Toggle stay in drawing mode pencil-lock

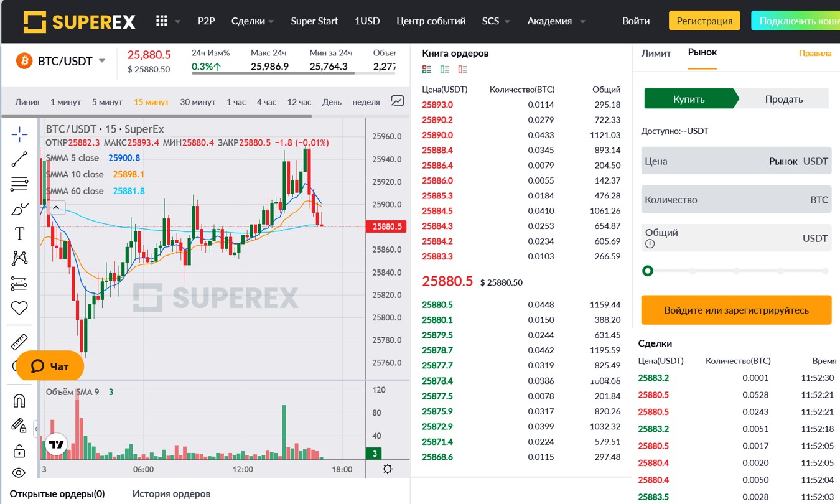tap(19, 426)
